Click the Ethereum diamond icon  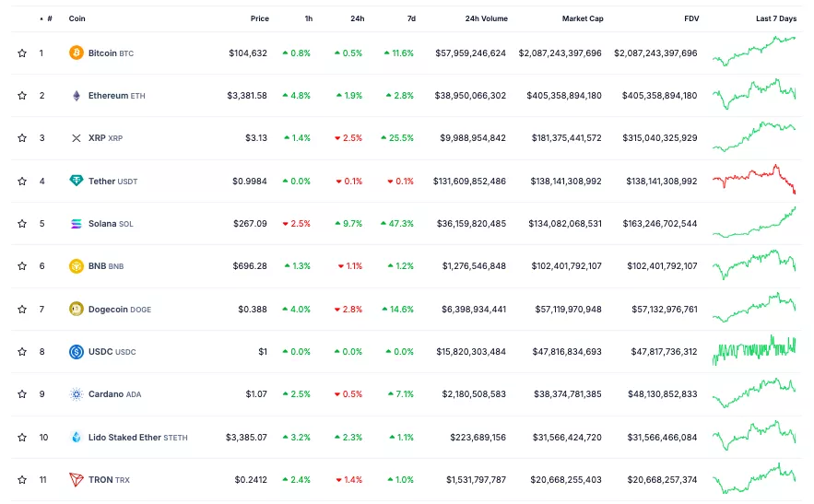[x=77, y=96]
